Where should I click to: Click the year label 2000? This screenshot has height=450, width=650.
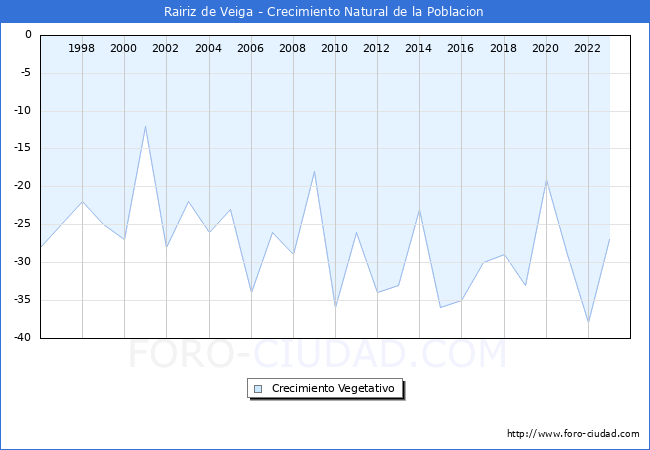[x=123, y=48]
